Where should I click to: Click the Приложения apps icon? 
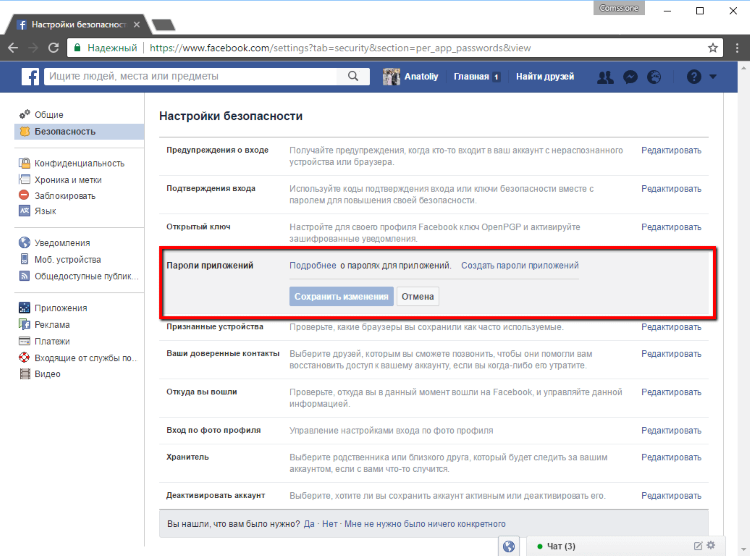pyautogui.click(x=24, y=308)
